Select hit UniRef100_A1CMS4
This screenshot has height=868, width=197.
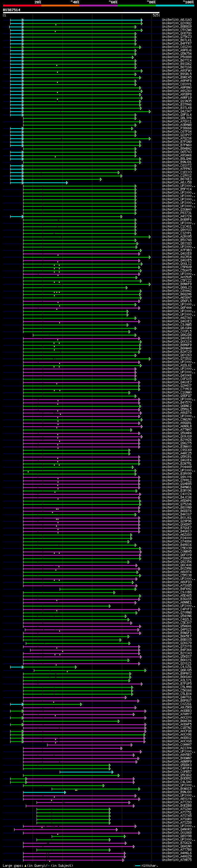(x=177, y=257)
